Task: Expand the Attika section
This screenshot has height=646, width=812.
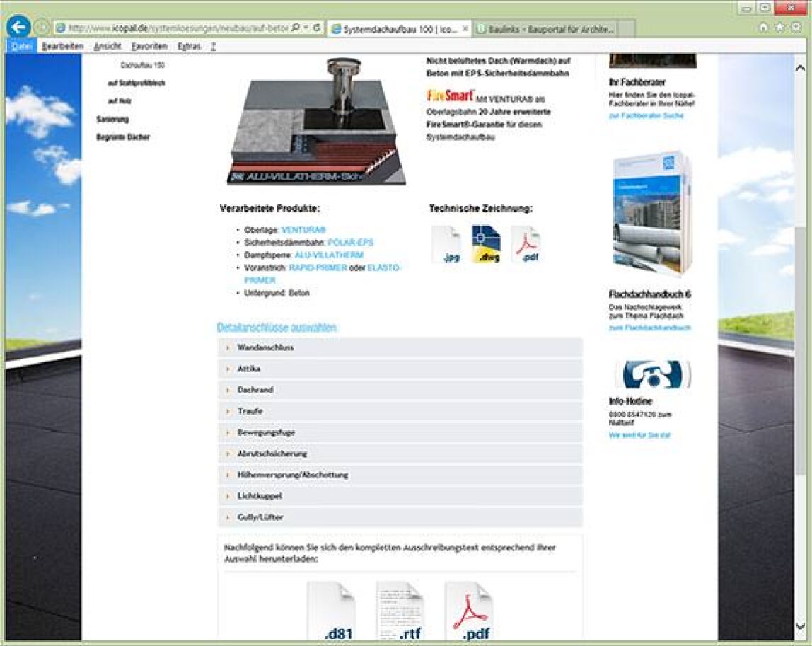Action: 400,369
